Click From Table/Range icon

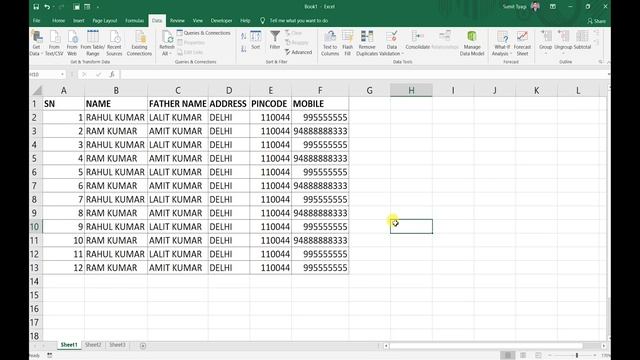[x=93, y=43]
